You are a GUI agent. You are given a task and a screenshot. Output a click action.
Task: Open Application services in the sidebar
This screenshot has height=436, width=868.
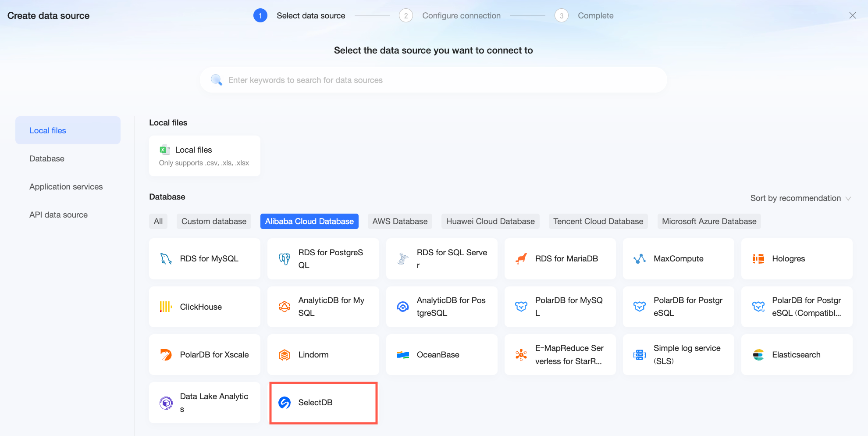click(x=68, y=186)
